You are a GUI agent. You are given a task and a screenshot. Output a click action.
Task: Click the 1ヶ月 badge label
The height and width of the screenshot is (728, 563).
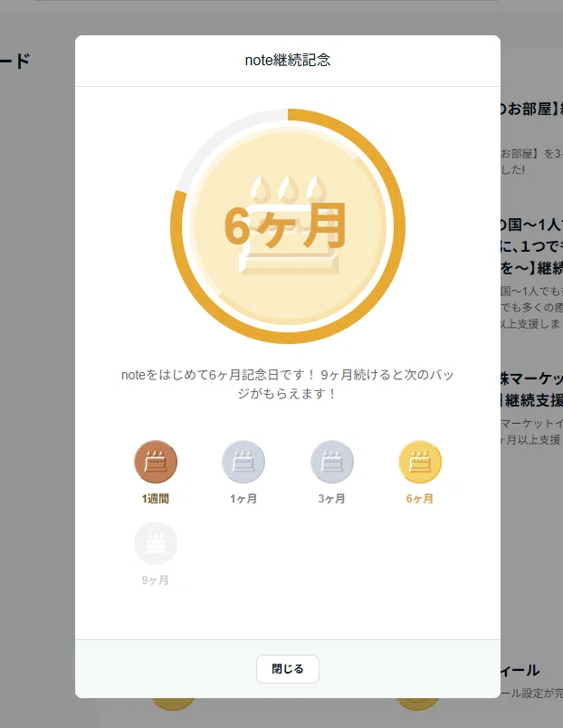coord(243,499)
